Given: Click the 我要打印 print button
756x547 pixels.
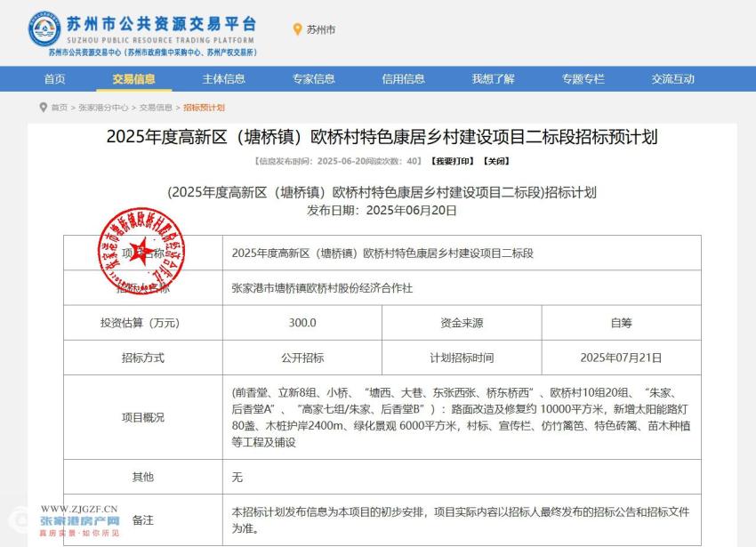Looking at the screenshot, I should [452, 161].
